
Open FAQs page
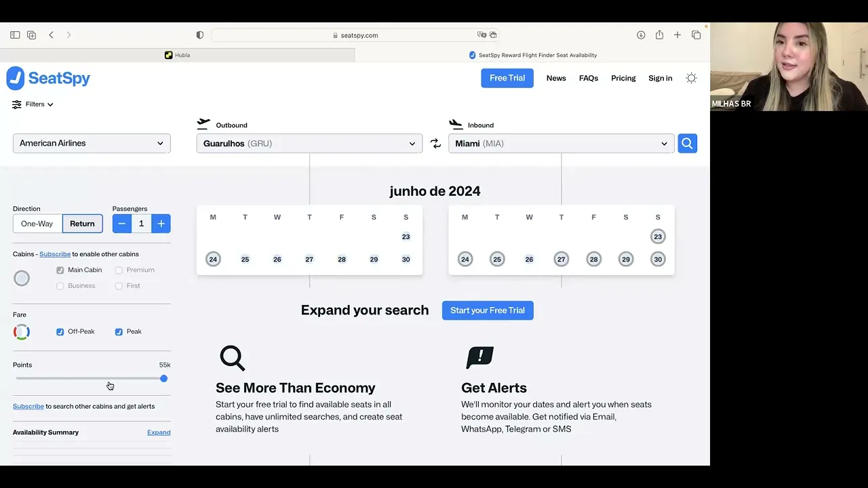(589, 79)
